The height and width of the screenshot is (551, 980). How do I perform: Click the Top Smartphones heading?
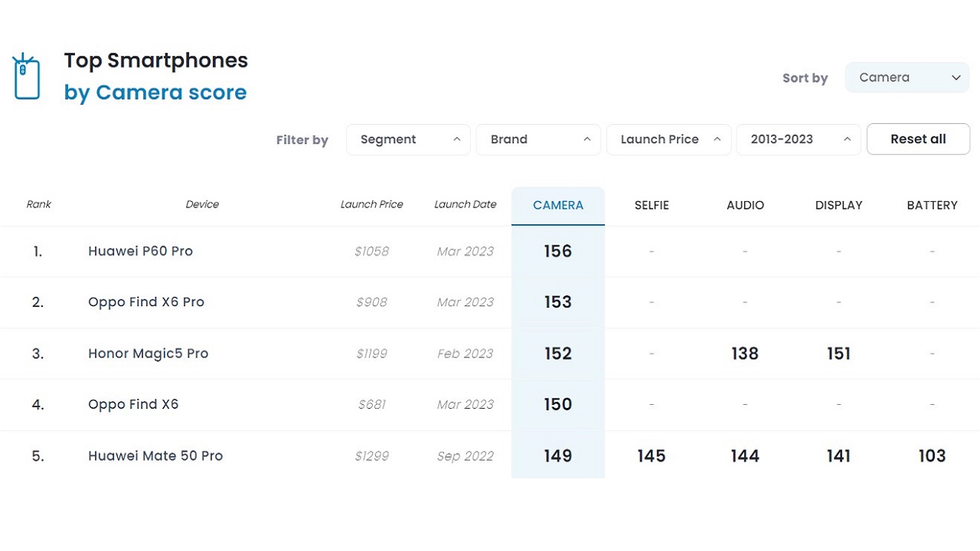156,60
